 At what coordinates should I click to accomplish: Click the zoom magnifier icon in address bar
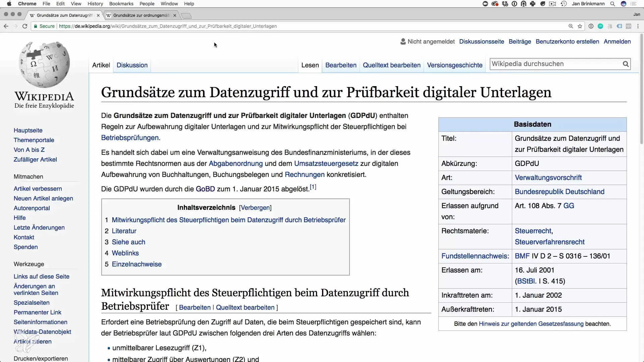click(571, 26)
